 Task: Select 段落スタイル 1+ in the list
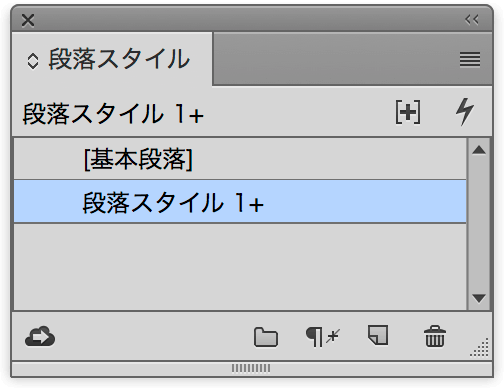coord(240,202)
